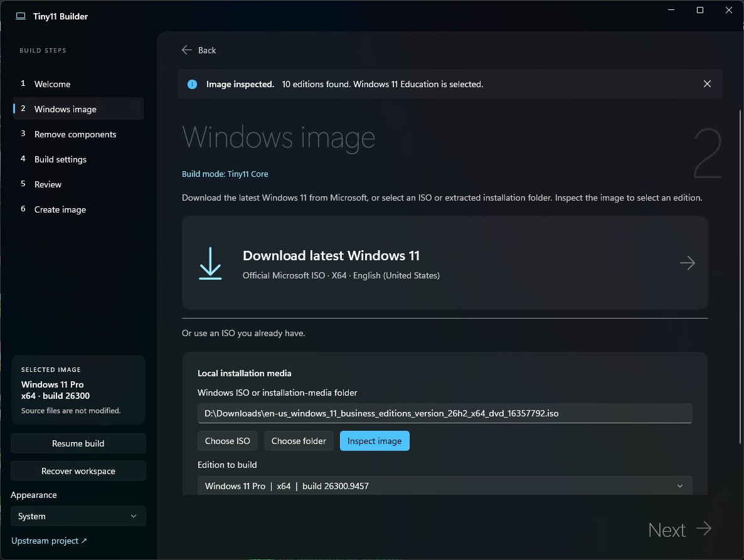
Task: Click the Back text label
Action: point(207,50)
